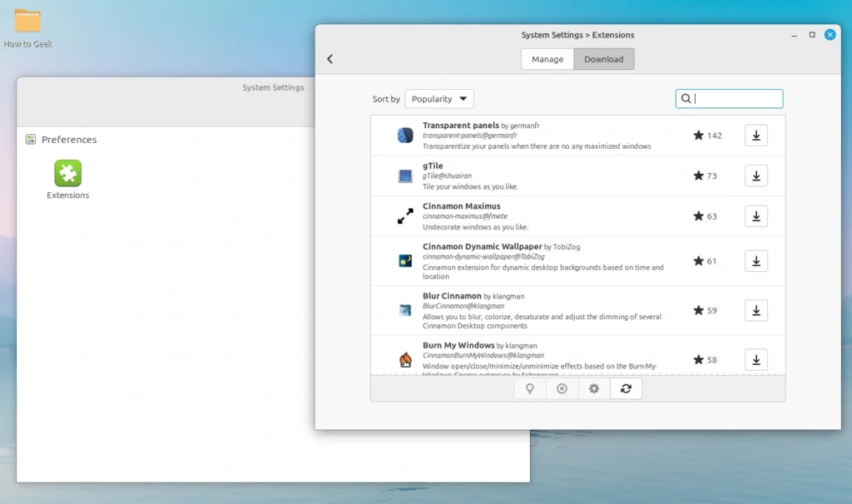
Task: Click the lightbulb info icon at bottom
Action: (530, 388)
